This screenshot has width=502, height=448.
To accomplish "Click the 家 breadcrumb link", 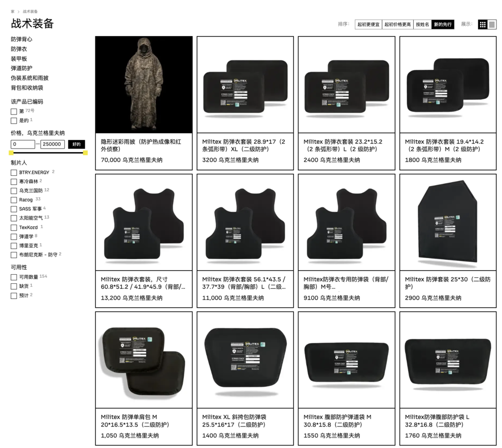I will point(13,12).
